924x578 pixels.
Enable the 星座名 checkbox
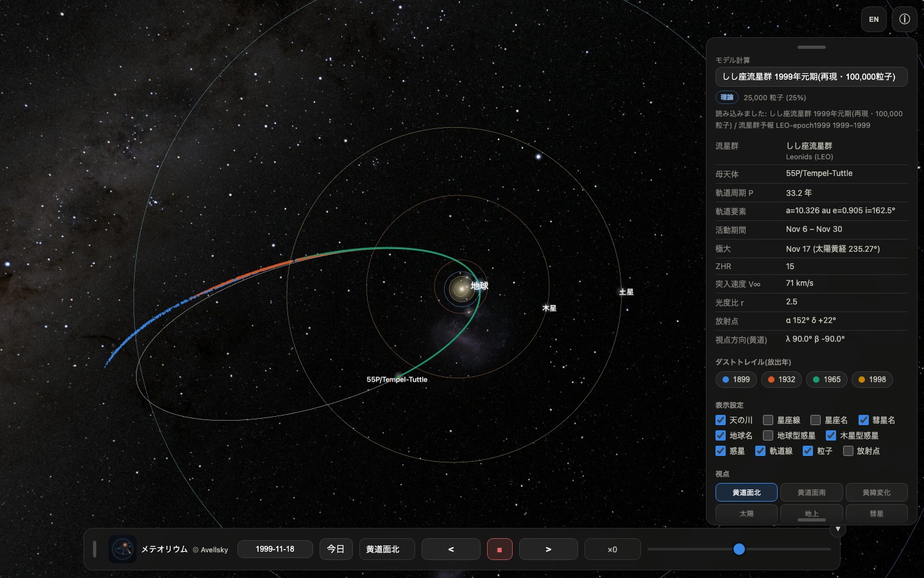click(816, 420)
